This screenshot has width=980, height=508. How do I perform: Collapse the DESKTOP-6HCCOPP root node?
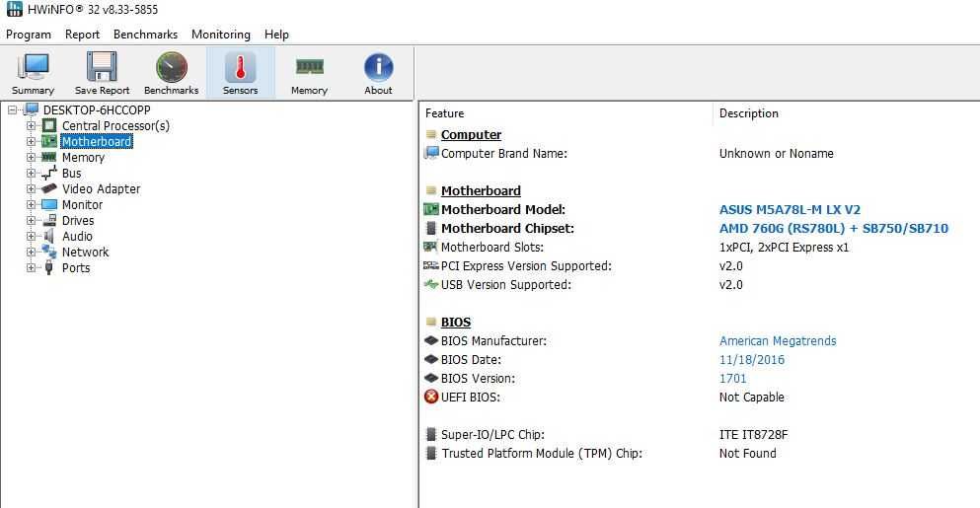tap(12, 109)
